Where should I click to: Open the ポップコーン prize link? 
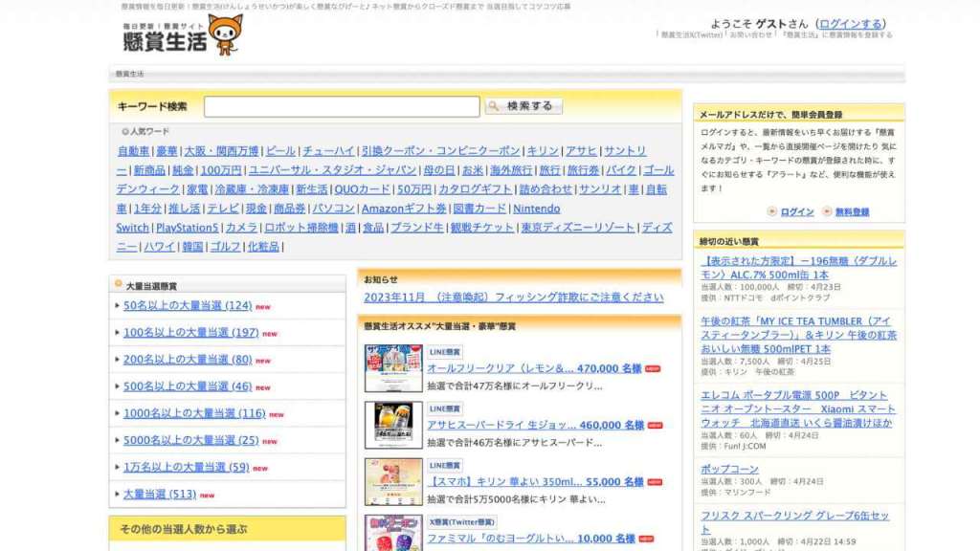(729, 470)
